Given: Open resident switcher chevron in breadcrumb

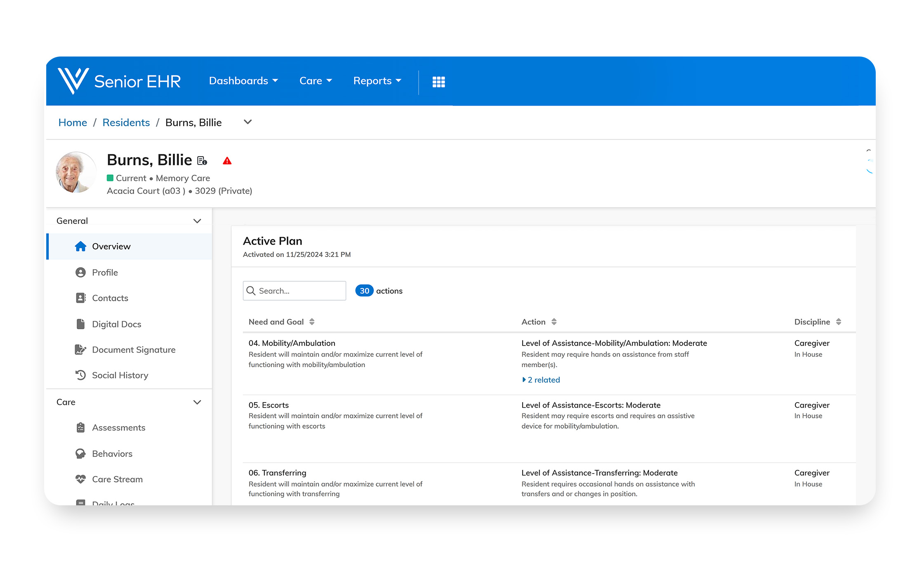Looking at the screenshot, I should (247, 122).
